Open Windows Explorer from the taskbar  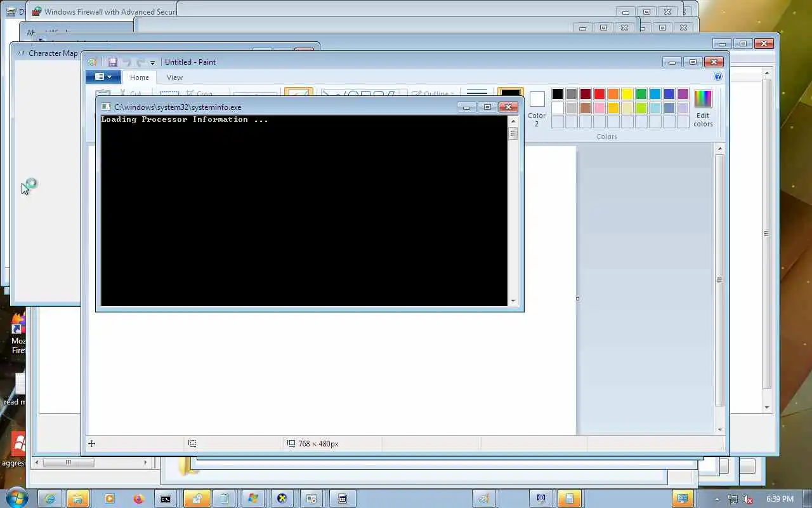point(78,498)
